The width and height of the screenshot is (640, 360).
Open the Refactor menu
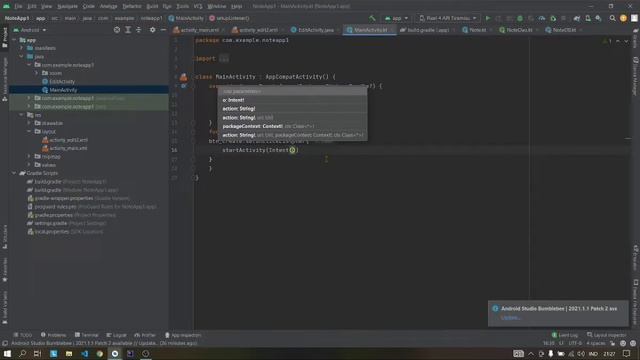(x=132, y=6)
